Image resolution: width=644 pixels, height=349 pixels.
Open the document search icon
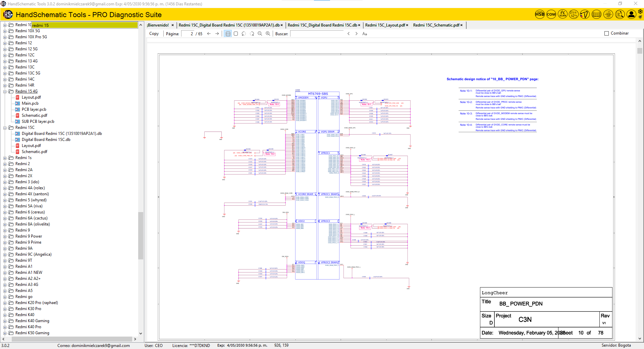point(620,14)
